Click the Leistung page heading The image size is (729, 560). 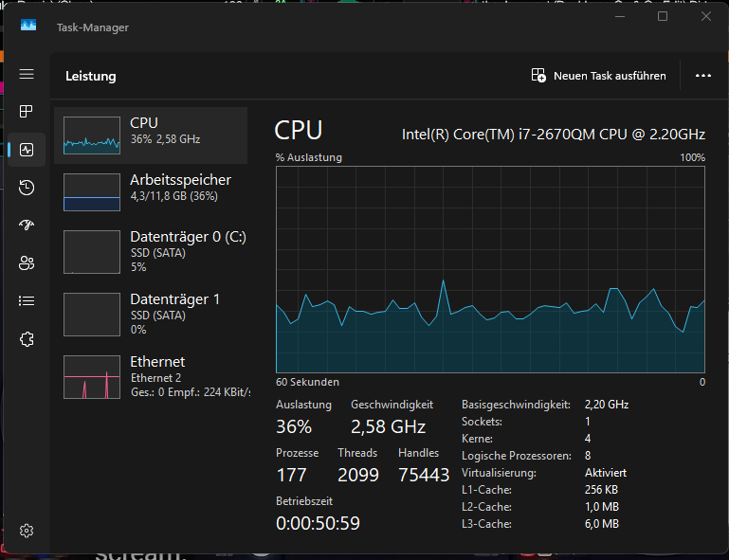tap(91, 76)
